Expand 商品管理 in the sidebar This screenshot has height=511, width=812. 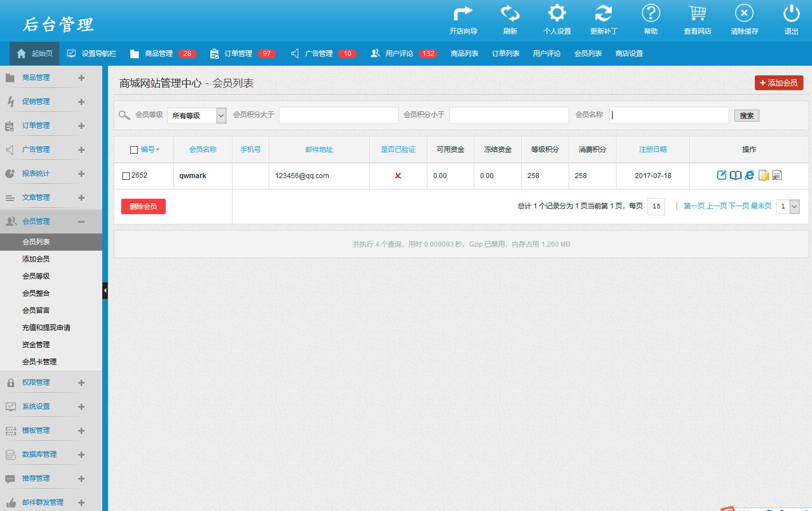[x=81, y=78]
